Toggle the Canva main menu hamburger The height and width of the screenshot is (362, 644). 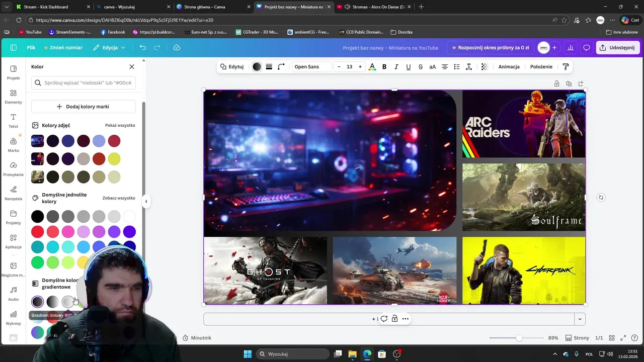point(14,47)
